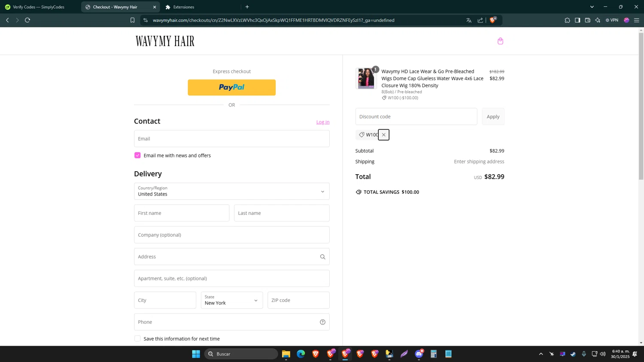This screenshot has width=644, height=362.
Task: Click the share page icon
Action: pos(480,20)
